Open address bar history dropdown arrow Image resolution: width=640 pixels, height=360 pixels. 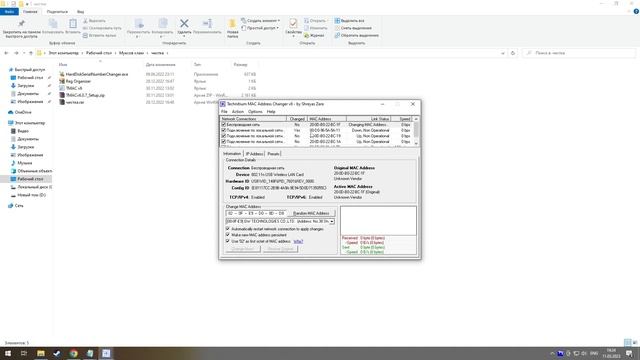click(x=502, y=53)
